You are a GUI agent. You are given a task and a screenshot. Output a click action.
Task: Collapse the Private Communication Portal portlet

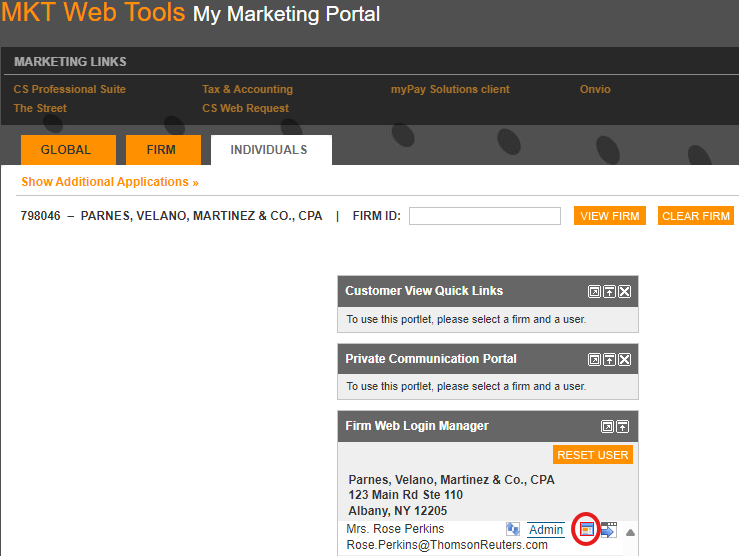pyautogui.click(x=609, y=359)
